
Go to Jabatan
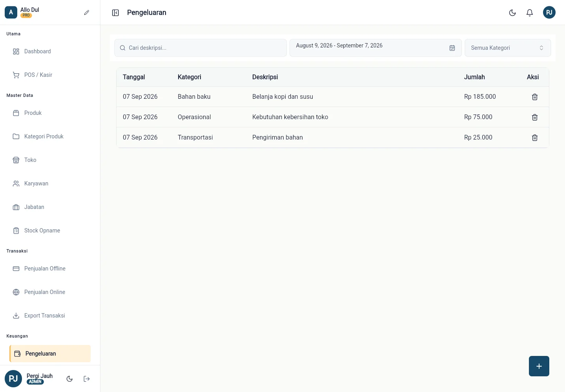coord(50,207)
